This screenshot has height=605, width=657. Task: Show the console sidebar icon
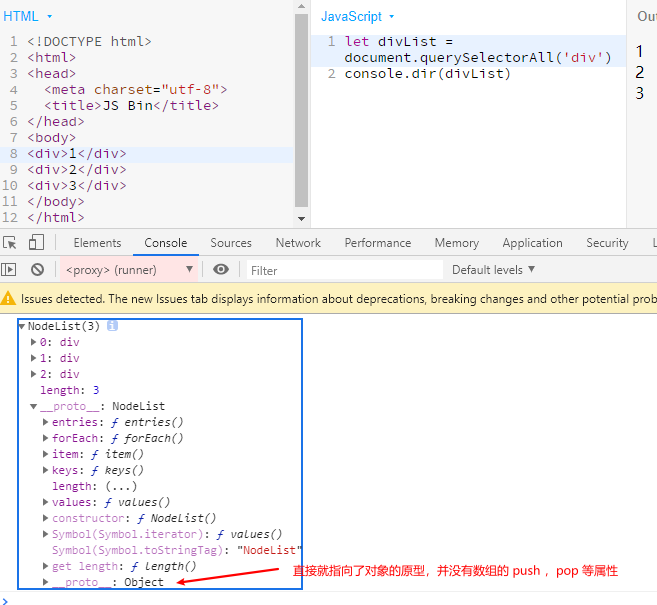pyautogui.click(x=8, y=269)
